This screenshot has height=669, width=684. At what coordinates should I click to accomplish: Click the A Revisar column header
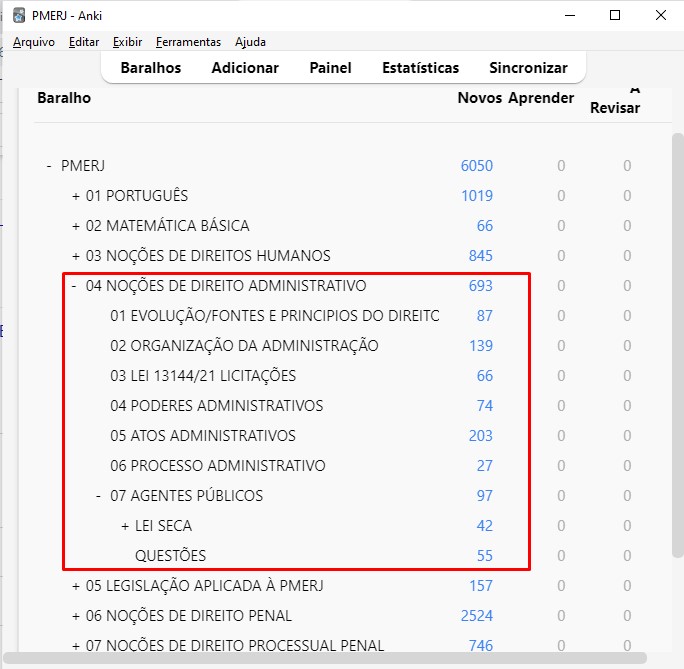click(x=615, y=101)
